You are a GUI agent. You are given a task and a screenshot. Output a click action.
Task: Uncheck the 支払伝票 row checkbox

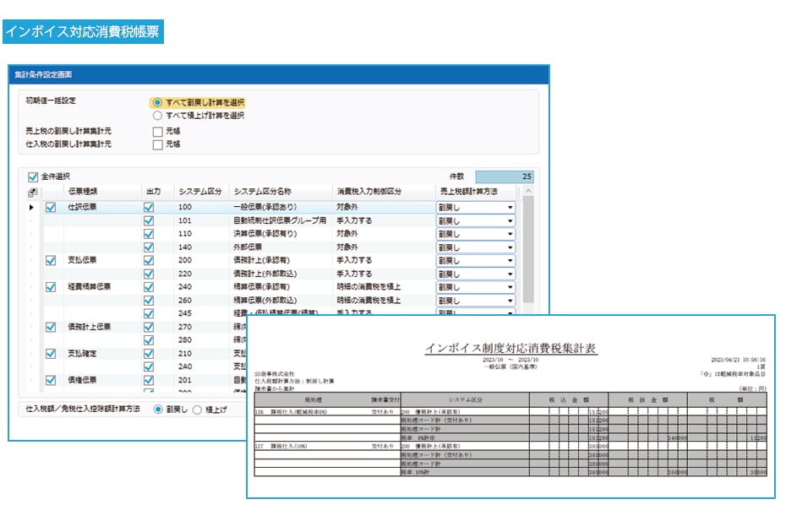[51, 260]
